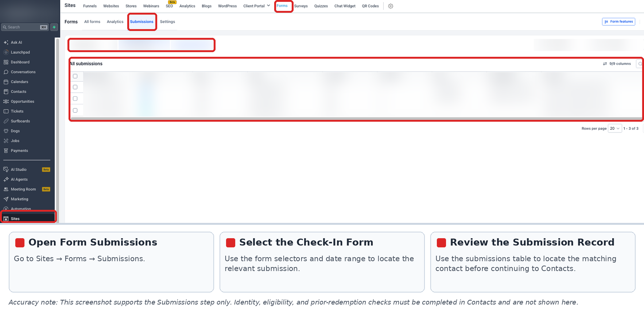
Task: Click the green lightning quick-action icon
Action: (x=54, y=27)
